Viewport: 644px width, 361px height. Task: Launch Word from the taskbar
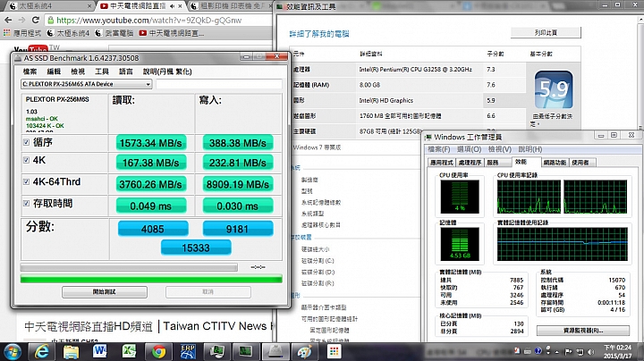tap(99, 351)
